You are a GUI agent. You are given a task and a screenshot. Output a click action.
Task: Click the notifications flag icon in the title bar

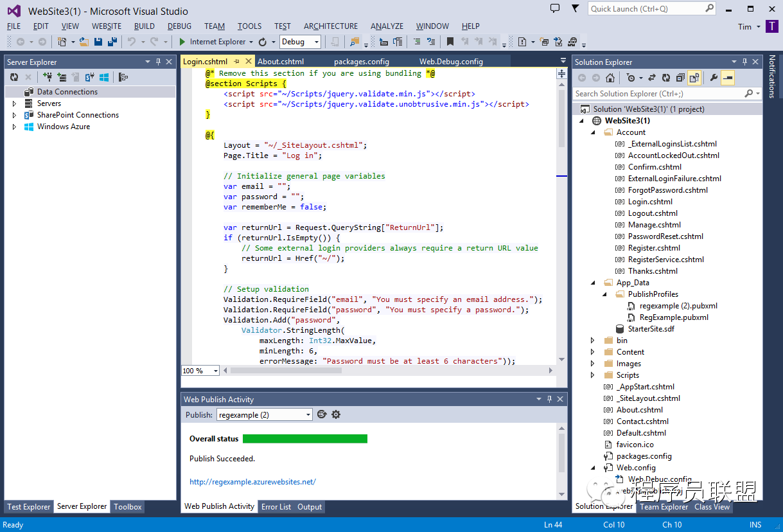pyautogui.click(x=575, y=8)
